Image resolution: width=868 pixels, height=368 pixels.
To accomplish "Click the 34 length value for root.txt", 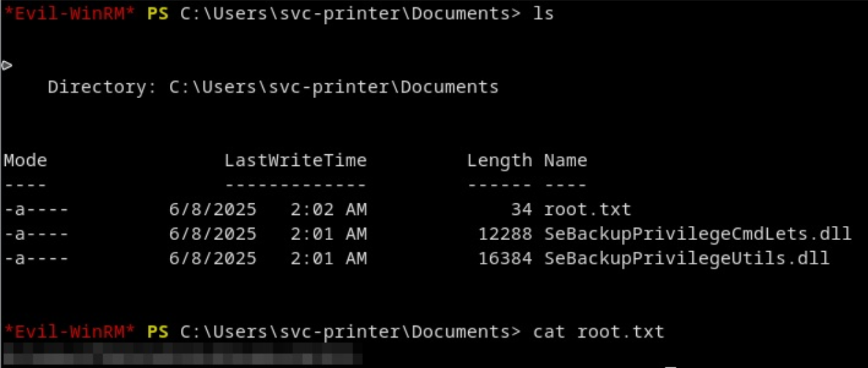I will tap(522, 209).
